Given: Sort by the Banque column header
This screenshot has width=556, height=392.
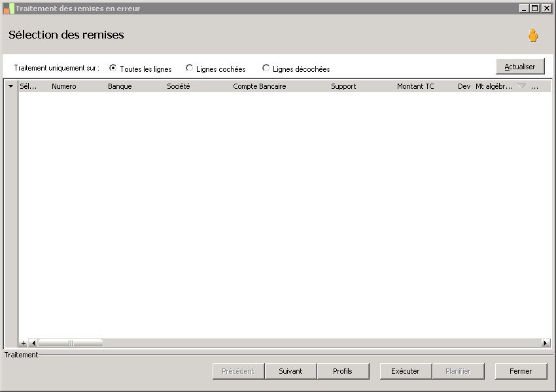Looking at the screenshot, I should pyautogui.click(x=120, y=86).
